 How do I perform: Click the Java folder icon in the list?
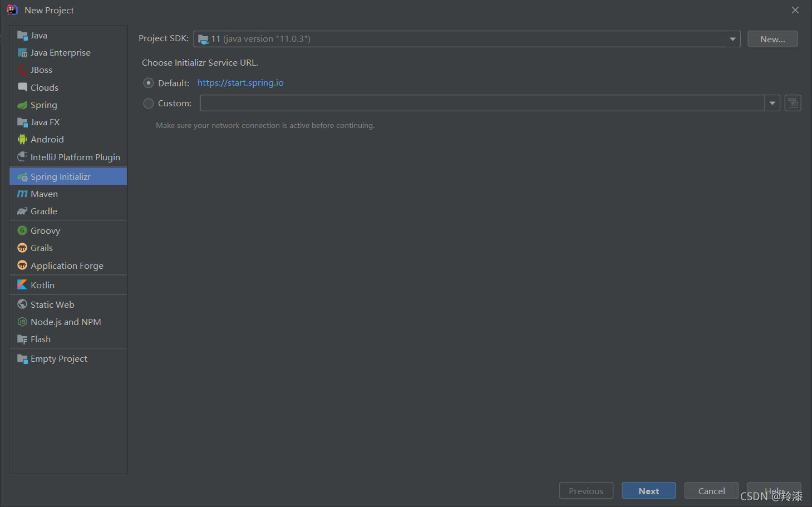(x=22, y=36)
